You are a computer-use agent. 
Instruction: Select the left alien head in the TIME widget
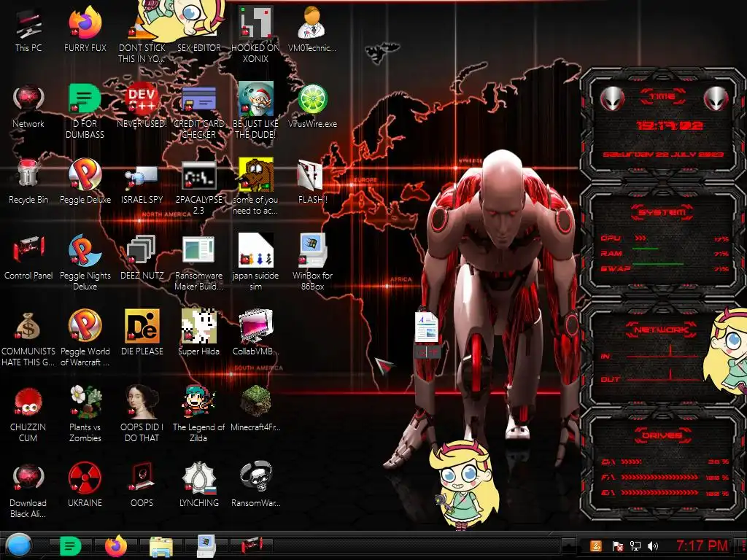[612, 98]
